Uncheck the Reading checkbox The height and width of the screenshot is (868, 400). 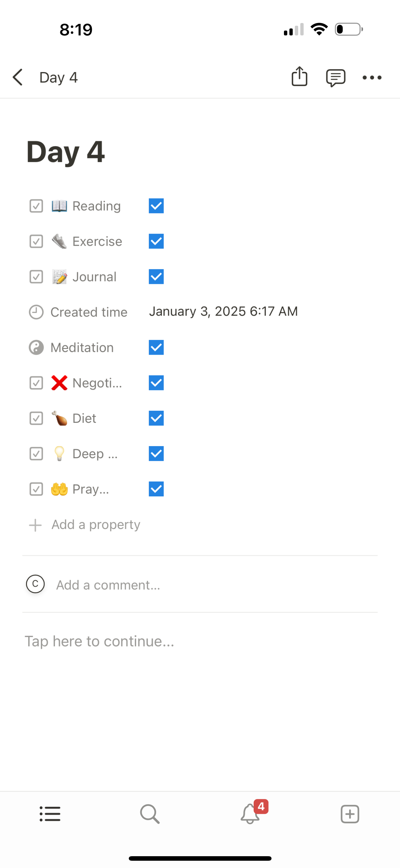point(156,206)
